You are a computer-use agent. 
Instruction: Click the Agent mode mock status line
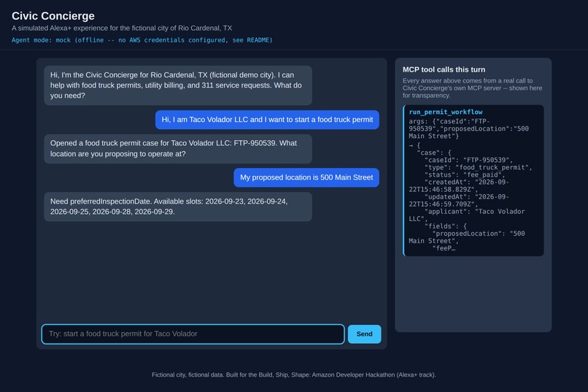[142, 39]
